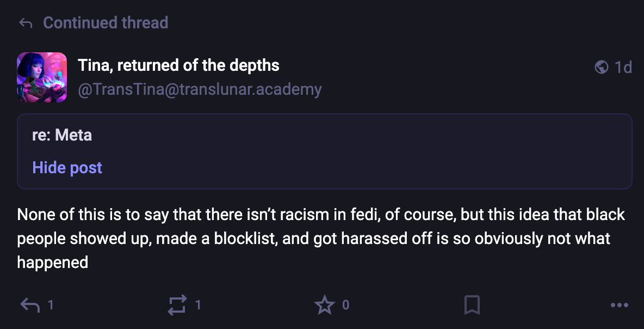Image resolution: width=644 pixels, height=329 pixels.
Task: Open the display name 'Tina, returned of the depths'
Action: click(178, 66)
